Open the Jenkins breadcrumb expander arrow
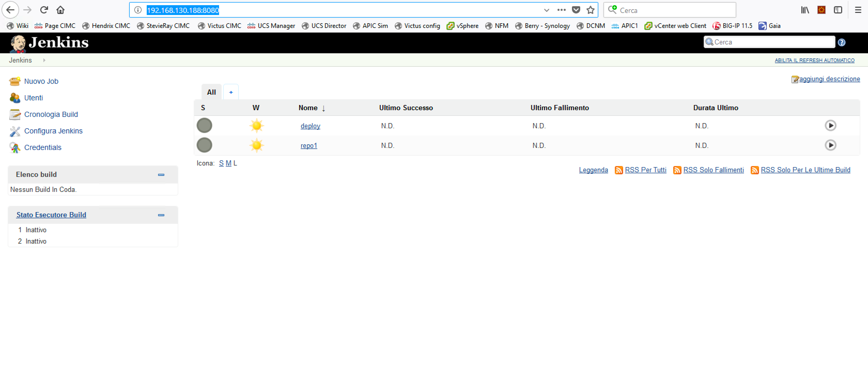 tap(44, 60)
